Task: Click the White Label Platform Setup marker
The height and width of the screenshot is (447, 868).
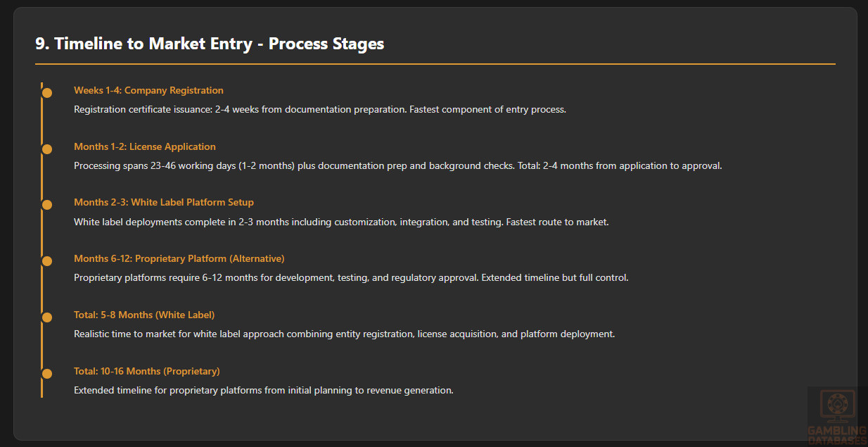Action: 47,205
